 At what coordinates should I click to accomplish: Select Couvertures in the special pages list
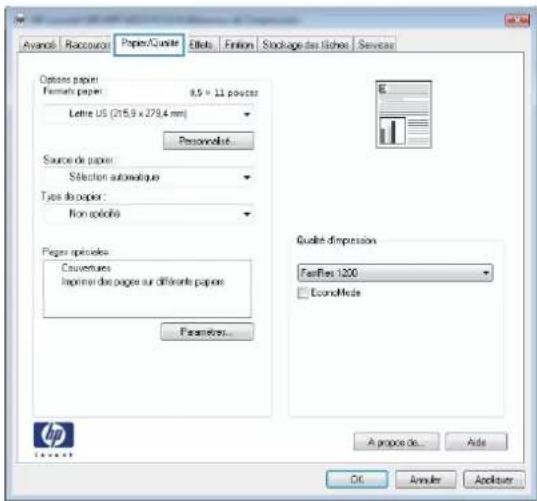tap(86, 268)
